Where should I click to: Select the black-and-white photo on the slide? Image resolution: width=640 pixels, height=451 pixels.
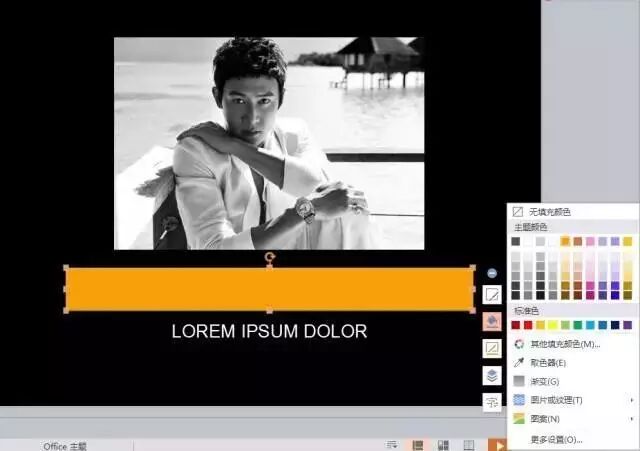click(269, 143)
